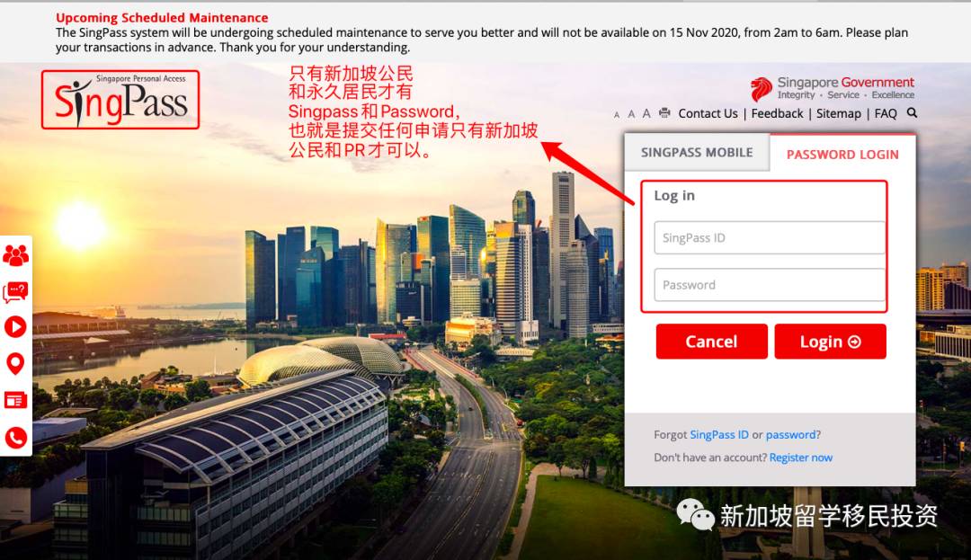Viewport: 971px width, 560px height.
Task: Focus the Password input field
Action: 770,285
